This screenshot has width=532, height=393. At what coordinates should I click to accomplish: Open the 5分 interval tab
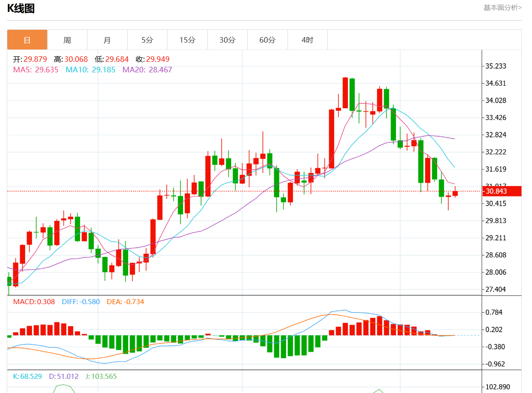147,40
